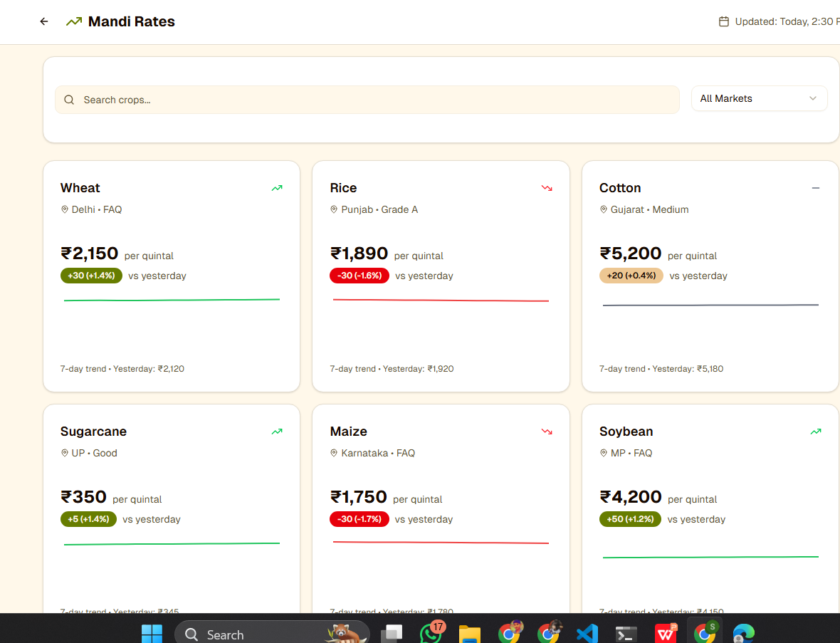Viewport: 840px width, 643px height.
Task: Click the green upward trend icon on Wheat card
Action: pyautogui.click(x=277, y=188)
